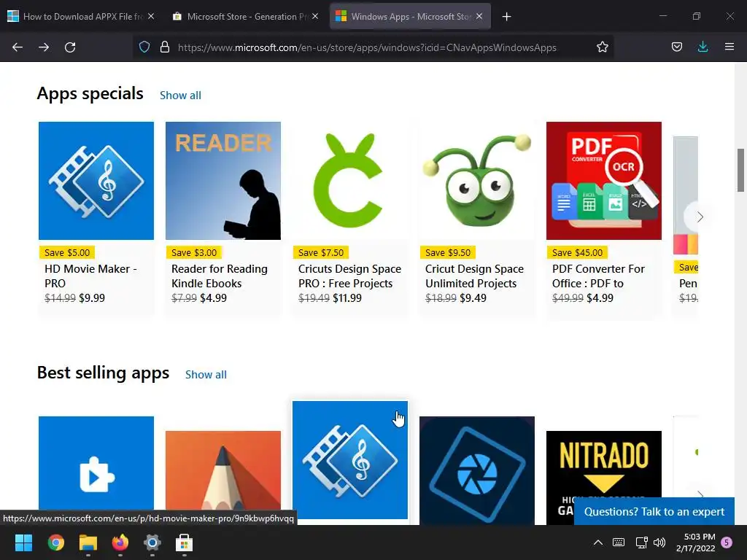
Task: Click $11.99 price of Cricuts Design Space
Action: 347,298
